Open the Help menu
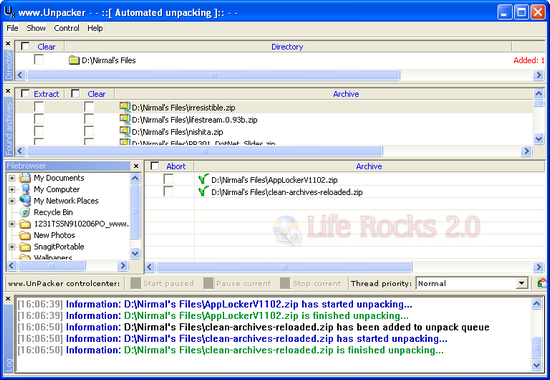Viewport: 550px width, 380px height. [x=95, y=28]
